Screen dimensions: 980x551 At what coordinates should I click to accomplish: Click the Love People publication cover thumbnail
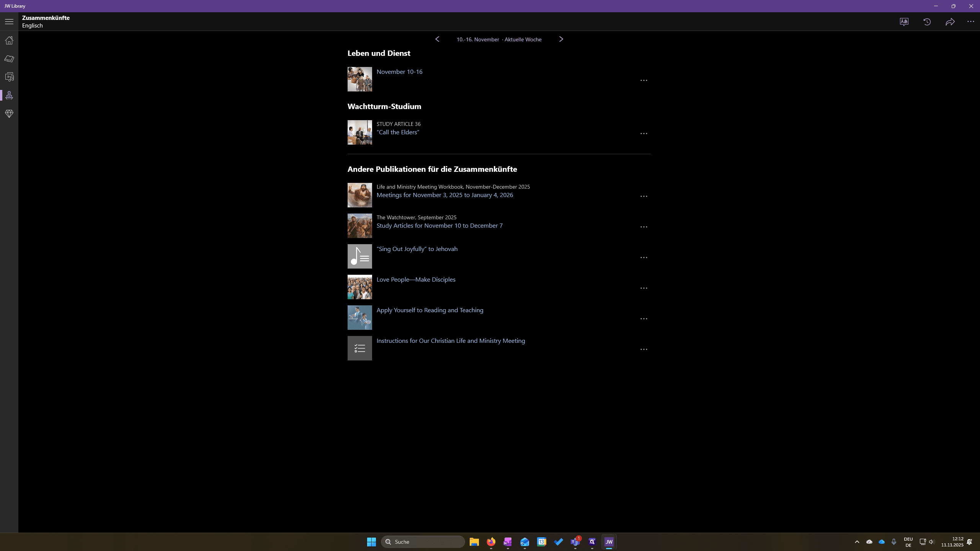point(360,287)
